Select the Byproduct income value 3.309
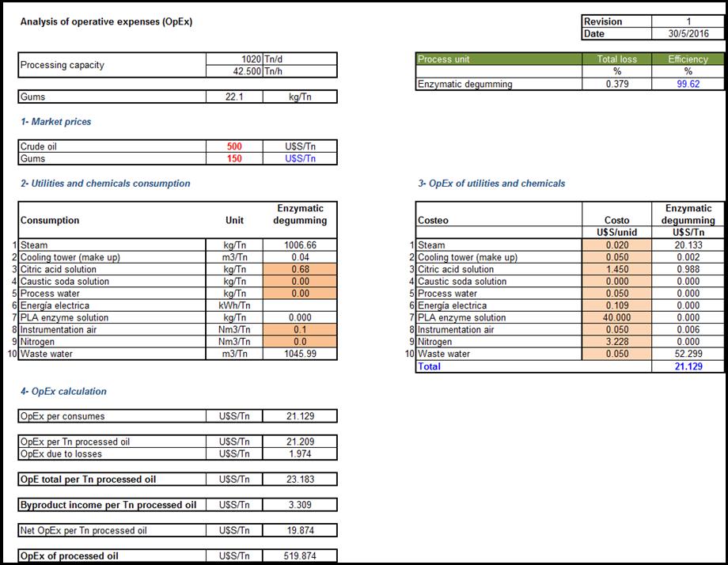 coord(300,505)
